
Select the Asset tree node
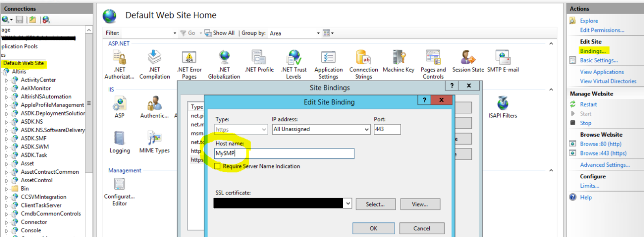pyautogui.click(x=27, y=163)
